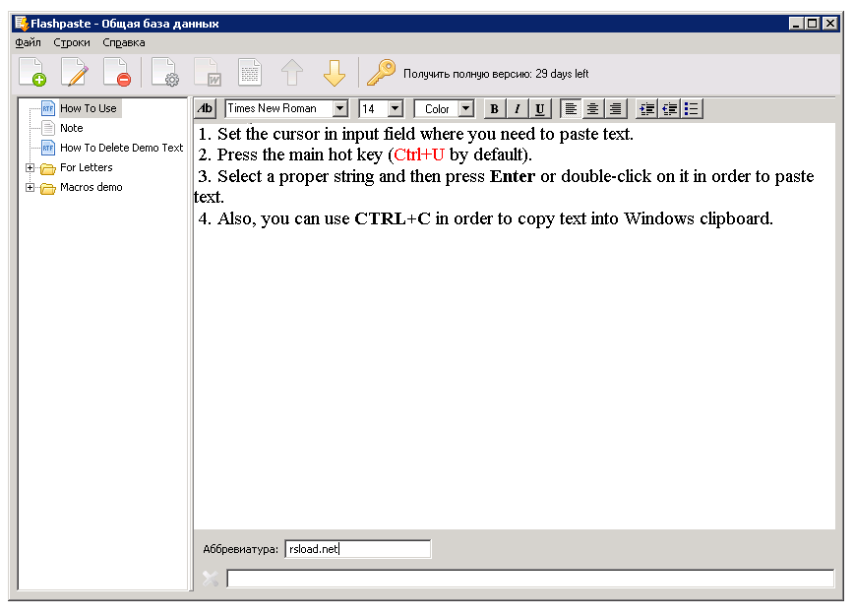Click the center alignment button
Image resolution: width=854 pixels, height=616 pixels.
592,108
